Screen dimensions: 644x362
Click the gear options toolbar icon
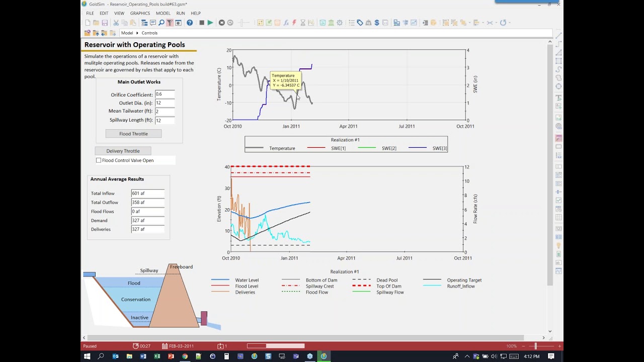(340, 23)
